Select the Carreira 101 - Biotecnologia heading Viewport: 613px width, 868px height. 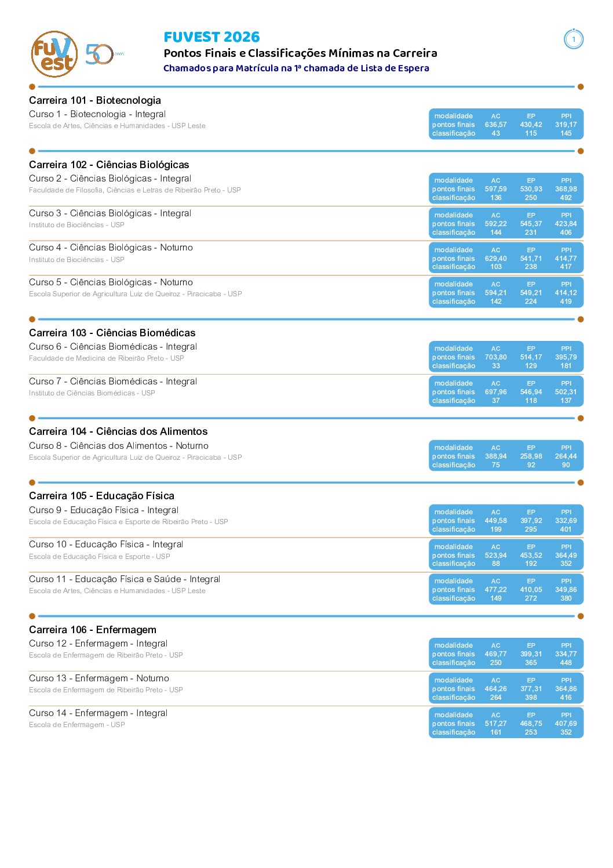pyautogui.click(x=95, y=100)
